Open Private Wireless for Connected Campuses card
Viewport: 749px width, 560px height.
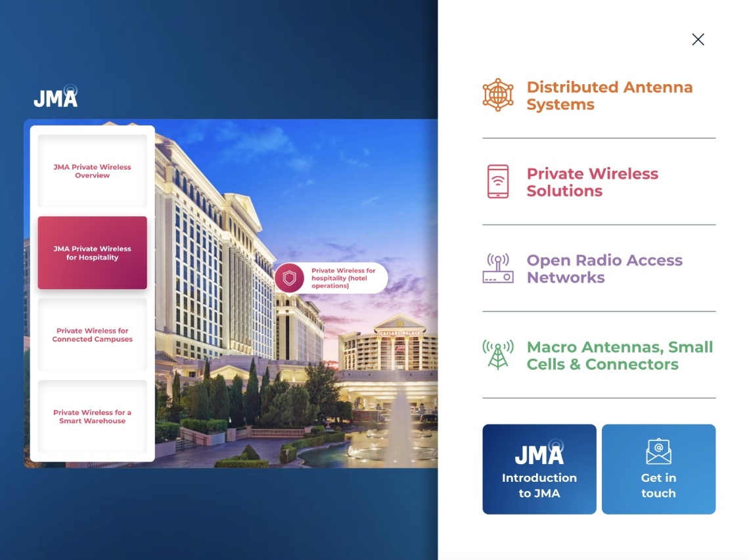[x=92, y=335]
